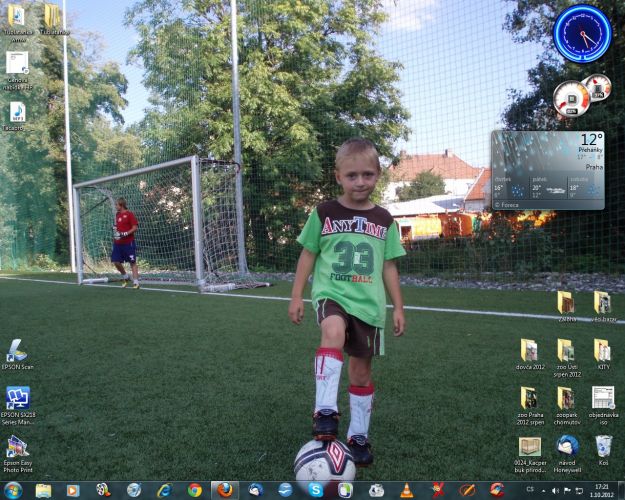Open the white document shortcut under the music folder
625x500 pixels.
17,70
